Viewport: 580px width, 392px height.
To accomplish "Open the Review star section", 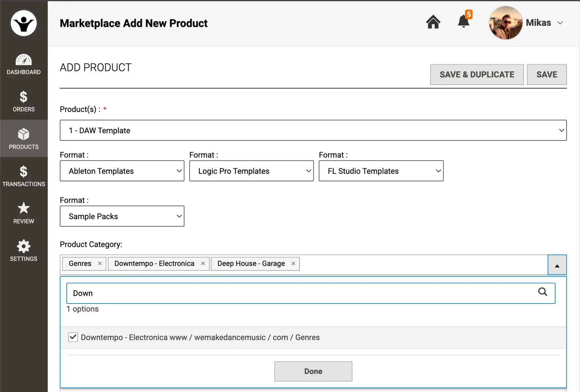I will [x=24, y=213].
